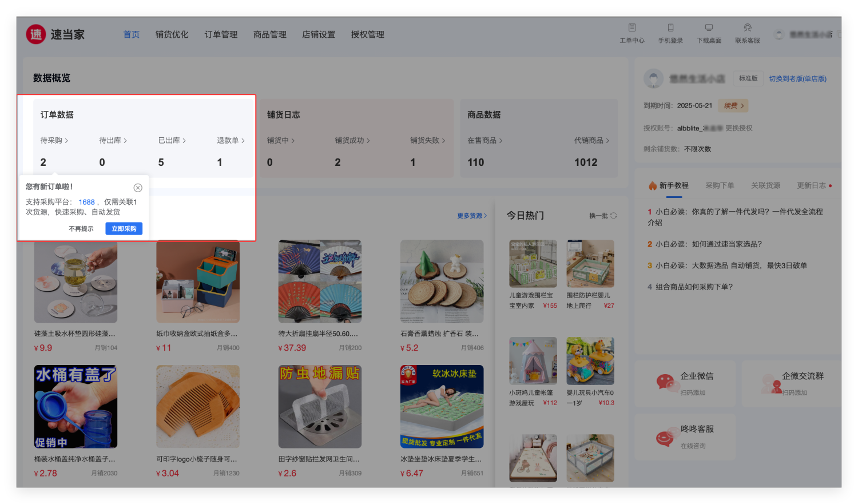Click 切换到老版(单店版) link

pos(797,79)
